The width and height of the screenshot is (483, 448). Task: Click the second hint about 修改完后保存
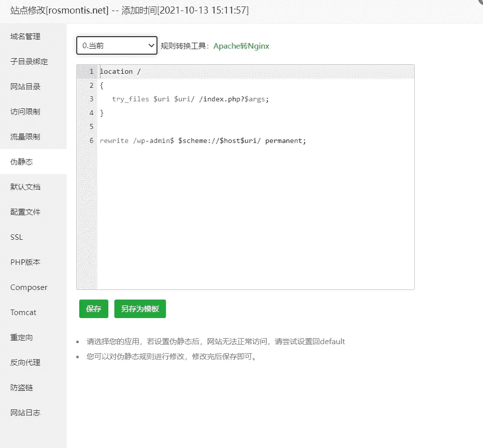173,357
